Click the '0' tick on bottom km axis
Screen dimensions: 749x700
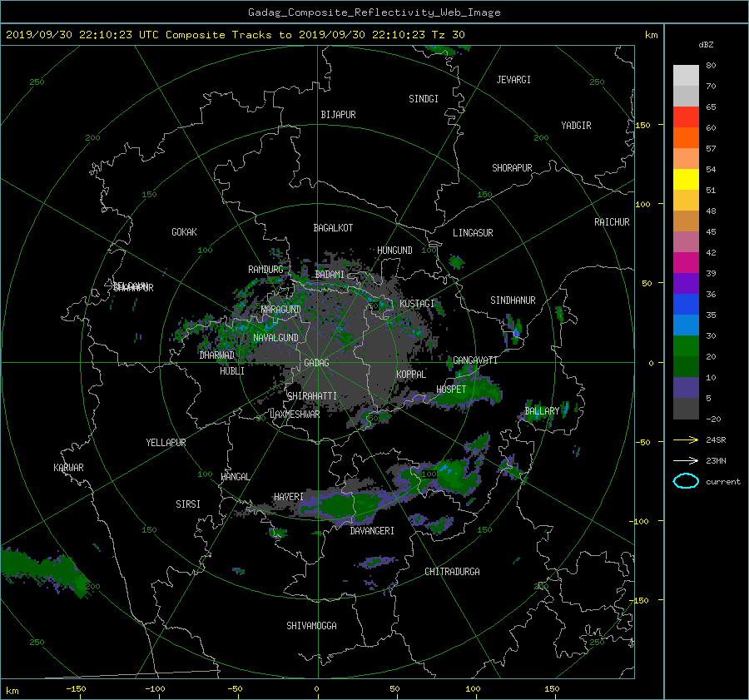316,688
